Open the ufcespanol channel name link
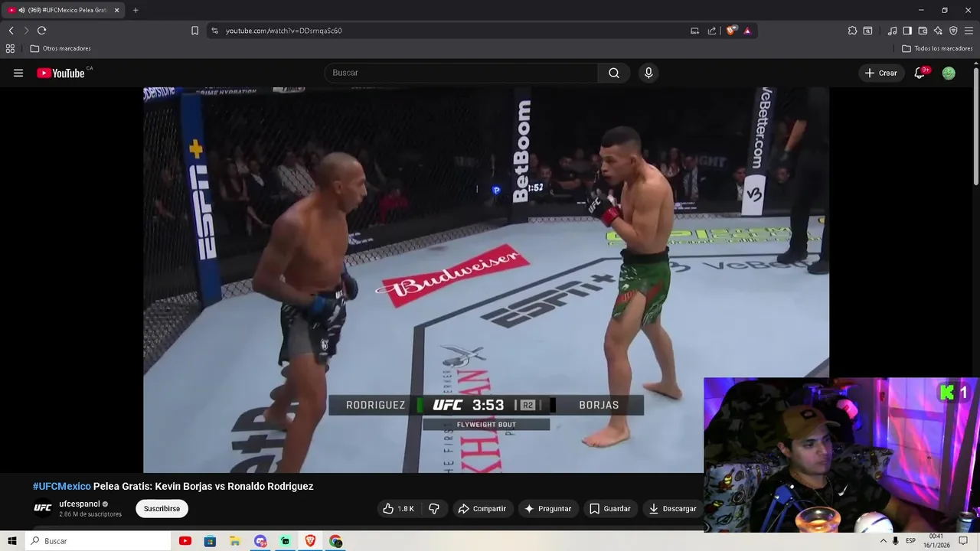Viewport: 980px width, 551px height. [80, 504]
